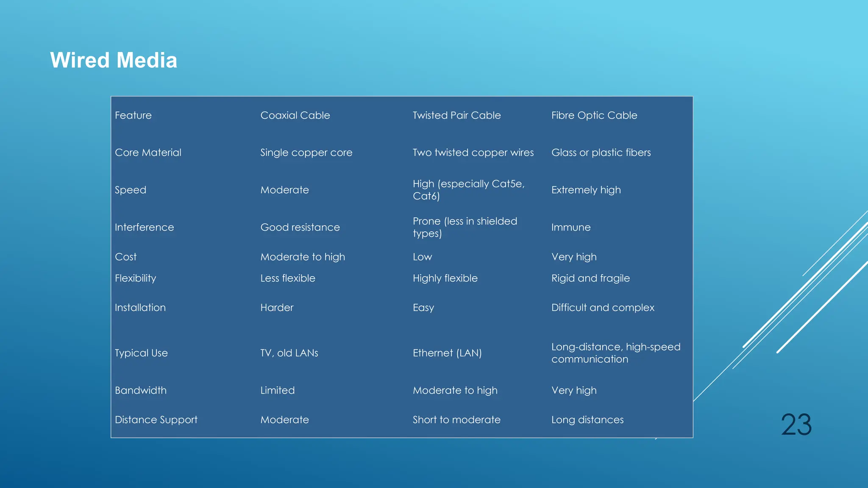Click the Ethernet (LAN) cell

click(447, 353)
